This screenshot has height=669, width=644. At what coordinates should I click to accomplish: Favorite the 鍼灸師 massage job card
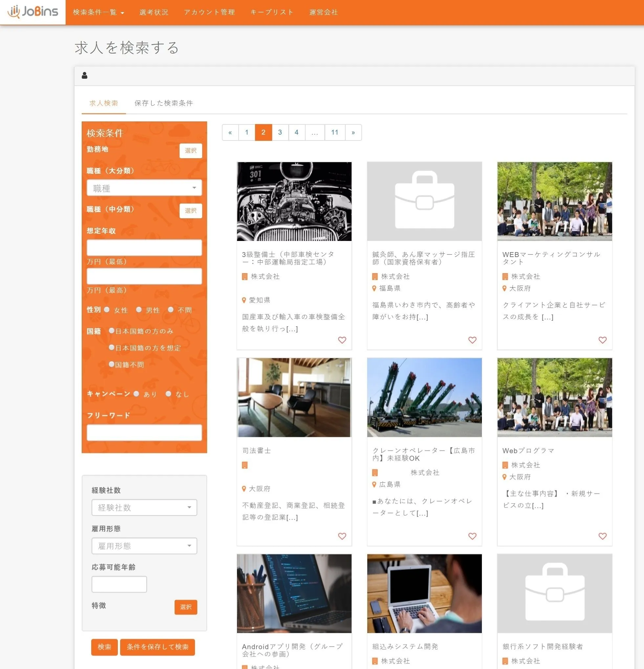[472, 340]
